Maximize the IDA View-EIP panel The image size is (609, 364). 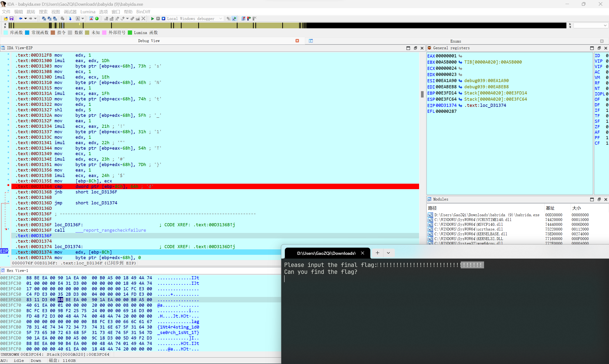click(x=408, y=48)
